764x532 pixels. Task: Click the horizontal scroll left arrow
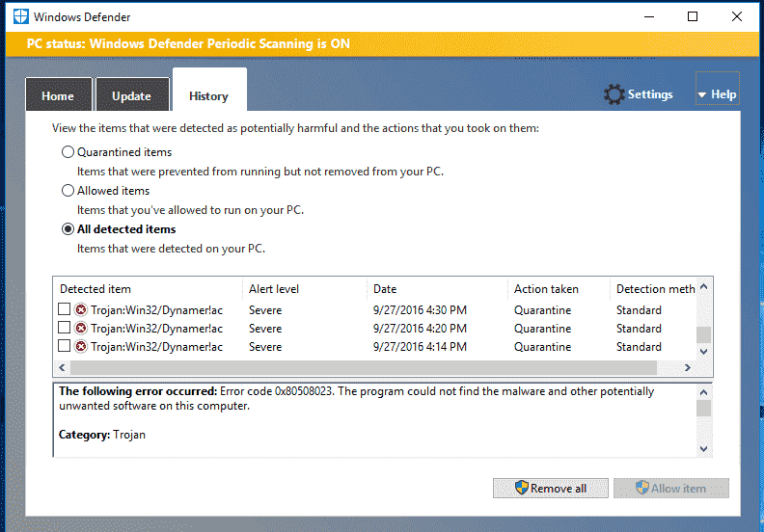pos(62,367)
